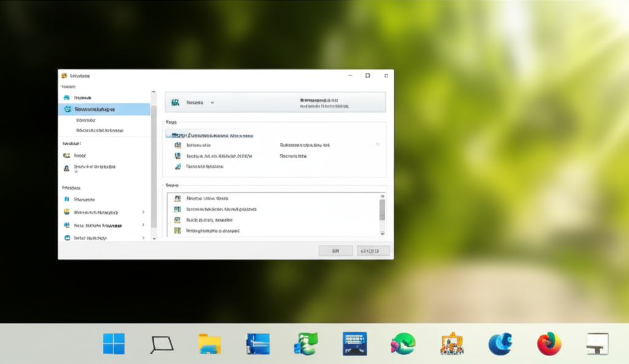
Task: Click the white monitor icon on taskbar end
Action: (x=596, y=344)
